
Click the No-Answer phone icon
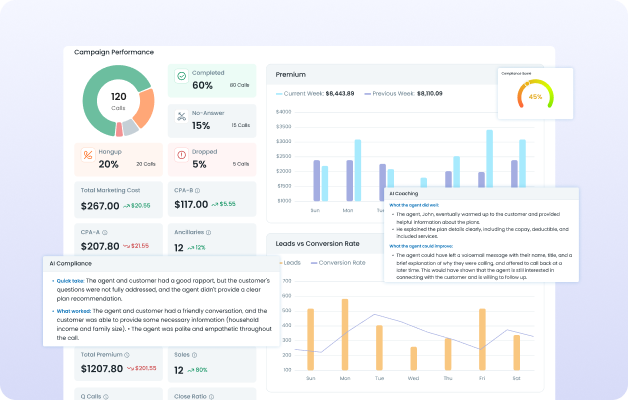pyautogui.click(x=180, y=116)
